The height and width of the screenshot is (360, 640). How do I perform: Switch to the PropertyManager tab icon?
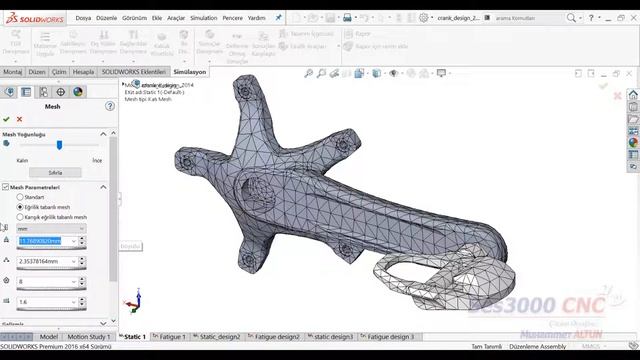point(26,92)
